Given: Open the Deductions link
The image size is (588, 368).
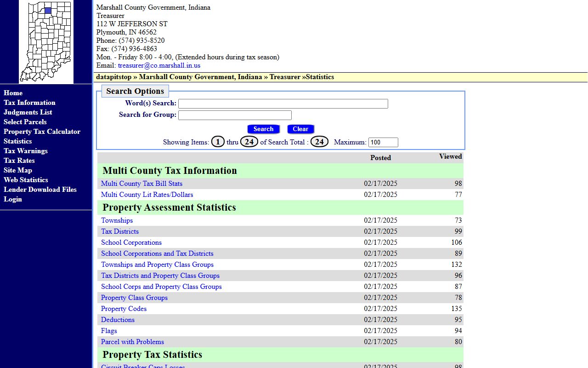Looking at the screenshot, I should [118, 320].
